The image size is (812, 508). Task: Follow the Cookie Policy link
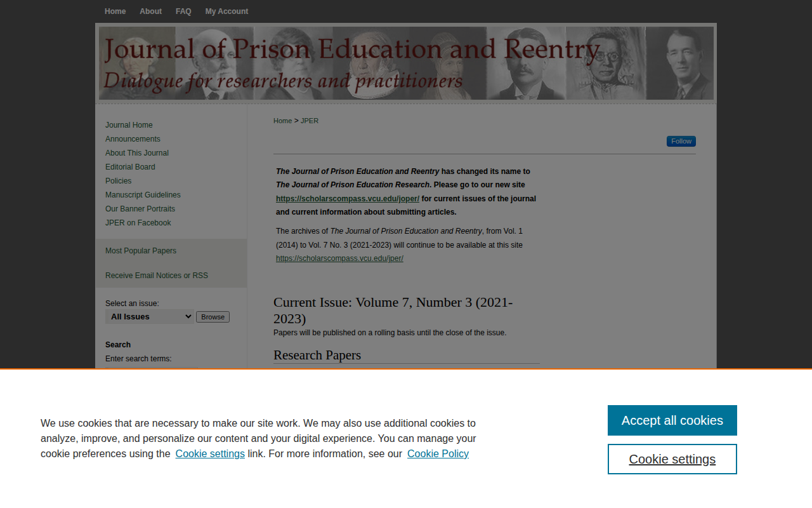coord(438,453)
